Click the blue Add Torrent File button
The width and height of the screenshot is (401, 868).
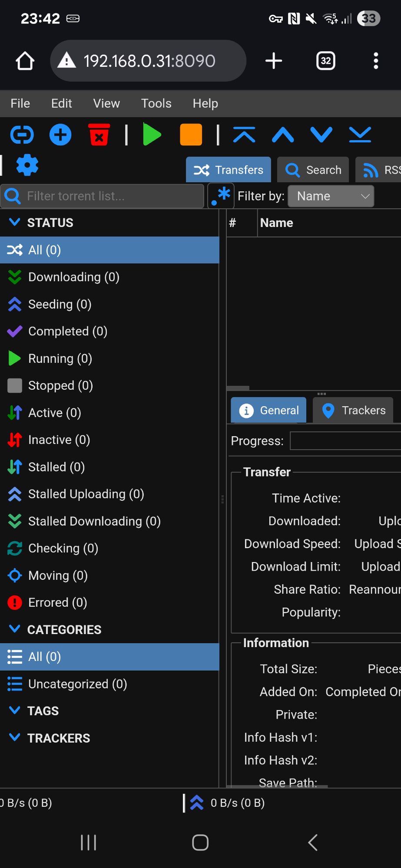tap(60, 135)
